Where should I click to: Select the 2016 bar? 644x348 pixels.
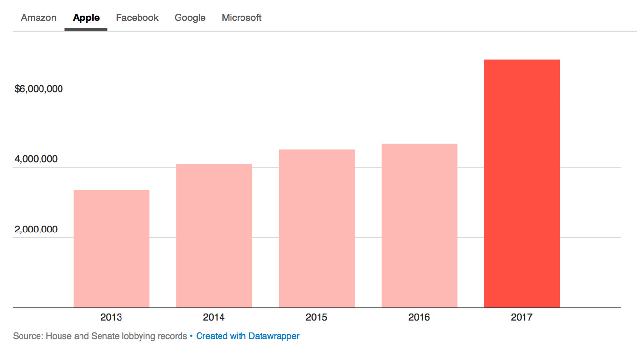tap(419, 226)
